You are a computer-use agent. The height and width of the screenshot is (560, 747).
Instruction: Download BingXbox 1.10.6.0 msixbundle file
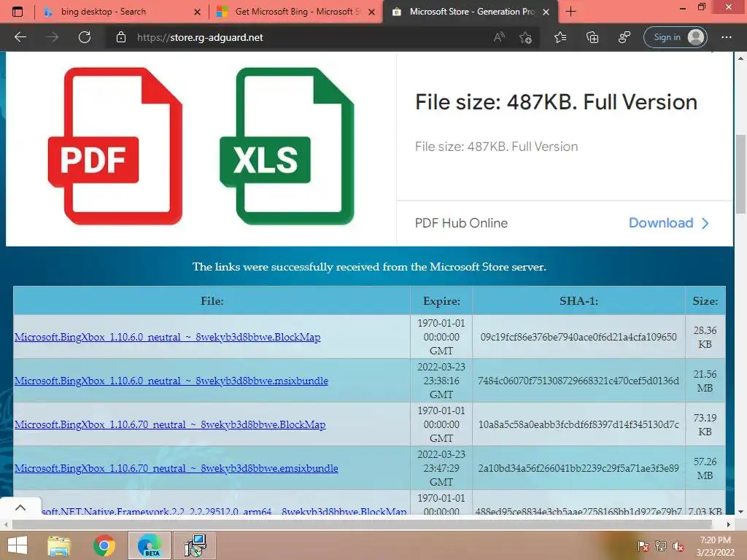tap(171, 381)
